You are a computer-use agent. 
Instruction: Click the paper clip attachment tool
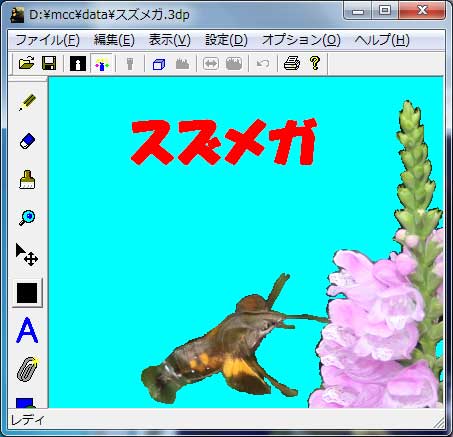[x=27, y=369]
